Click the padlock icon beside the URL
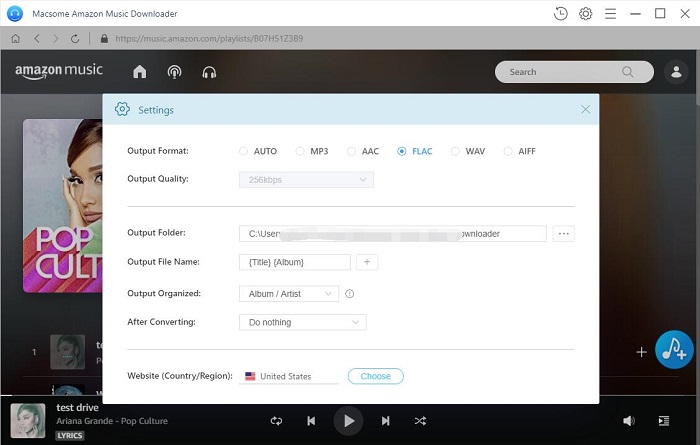The height and width of the screenshot is (445, 700). [x=104, y=39]
